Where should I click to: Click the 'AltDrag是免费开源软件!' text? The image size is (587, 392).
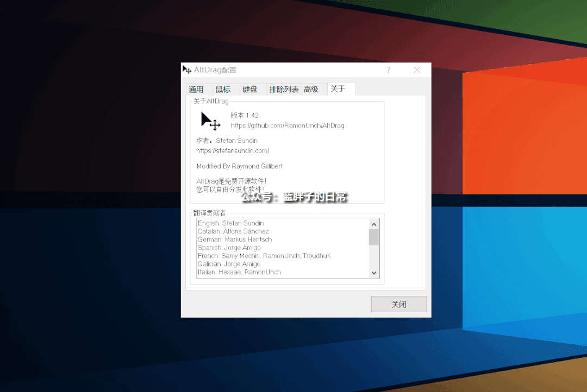click(x=232, y=181)
